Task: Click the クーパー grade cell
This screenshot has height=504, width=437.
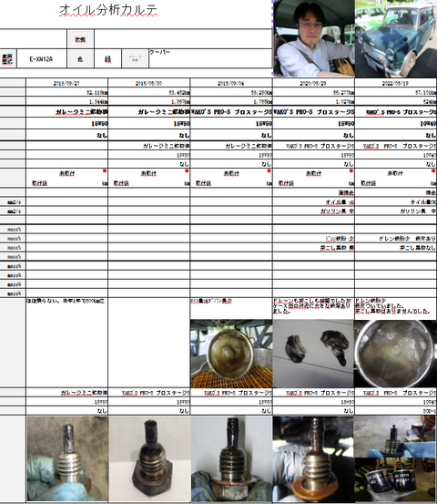Action: coord(210,58)
